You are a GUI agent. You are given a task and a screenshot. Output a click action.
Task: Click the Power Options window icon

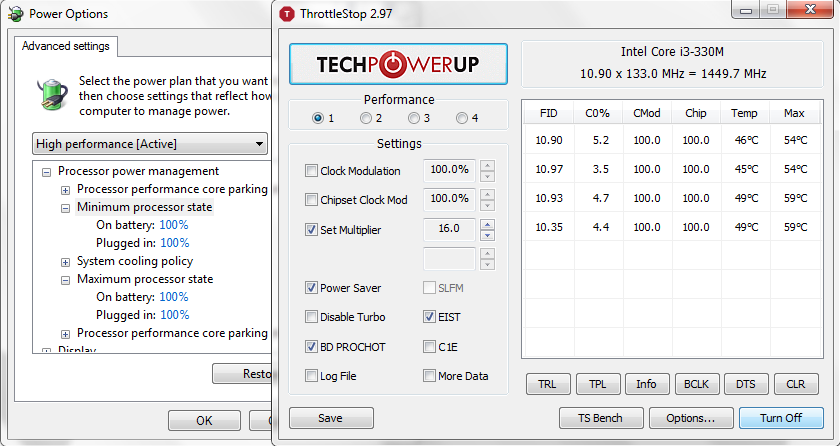tap(16, 14)
